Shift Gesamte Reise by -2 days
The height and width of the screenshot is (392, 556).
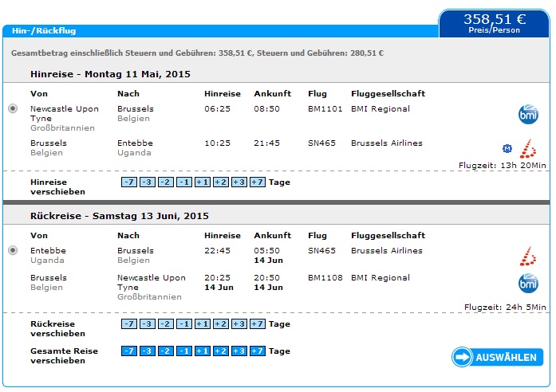166,351
